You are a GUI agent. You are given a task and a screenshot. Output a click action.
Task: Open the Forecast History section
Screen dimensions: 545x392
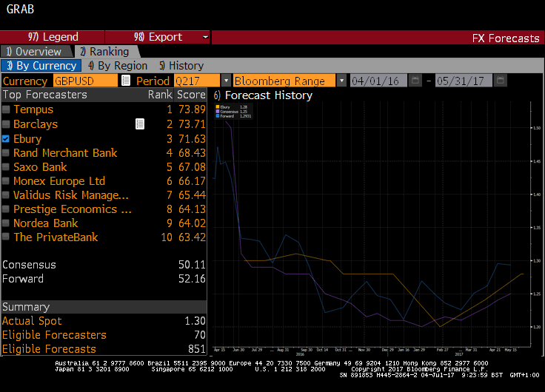click(263, 95)
